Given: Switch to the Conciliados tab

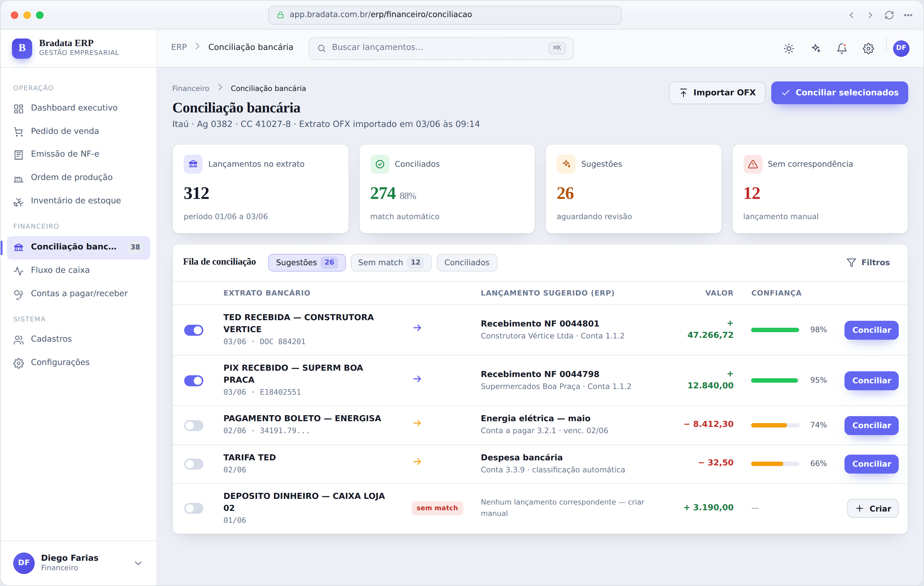Looking at the screenshot, I should 467,263.
